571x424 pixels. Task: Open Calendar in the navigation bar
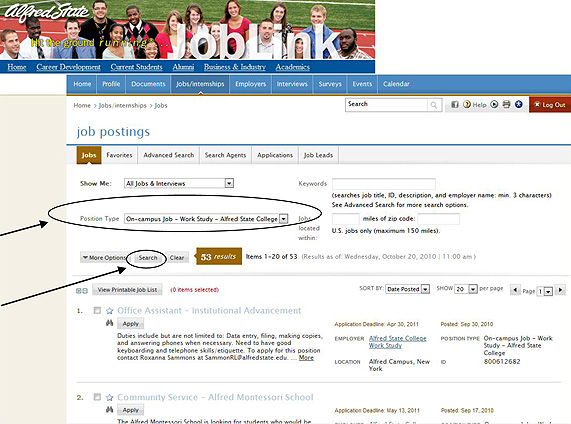(396, 84)
